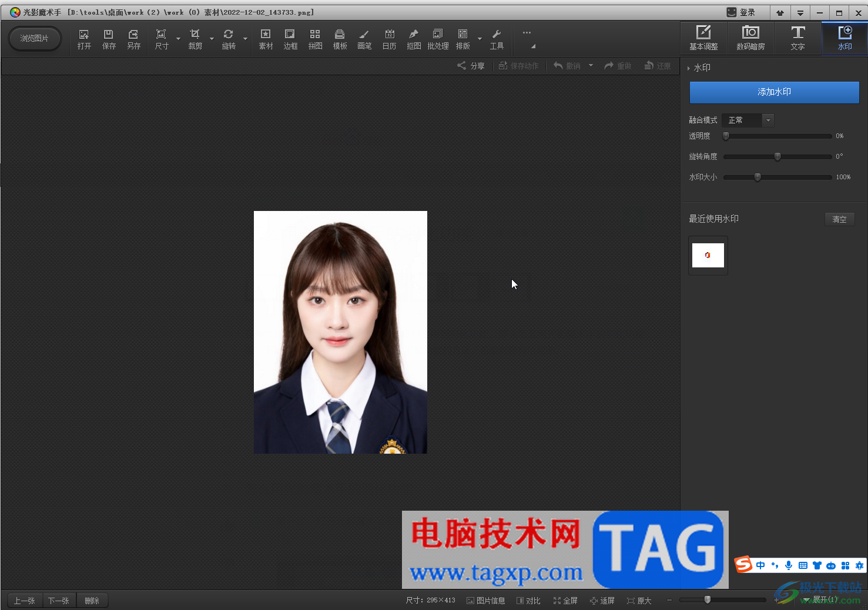Expand the 融合模式 blend mode dropdown
Viewport: 868px width, 610px height.
(768, 120)
